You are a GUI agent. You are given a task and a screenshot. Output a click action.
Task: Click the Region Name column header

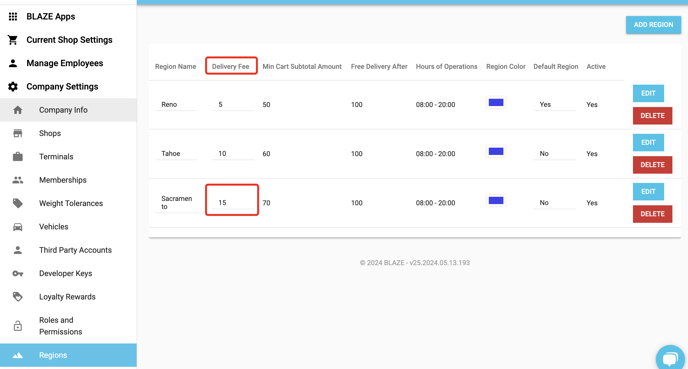(176, 67)
